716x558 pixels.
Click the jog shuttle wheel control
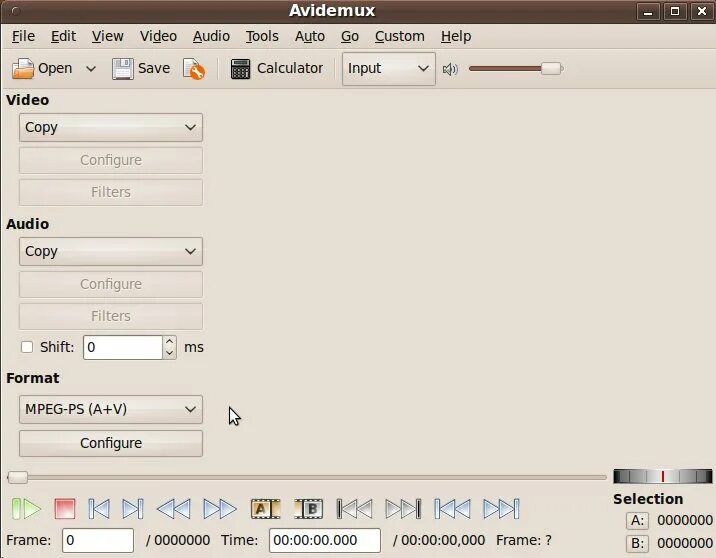663,476
